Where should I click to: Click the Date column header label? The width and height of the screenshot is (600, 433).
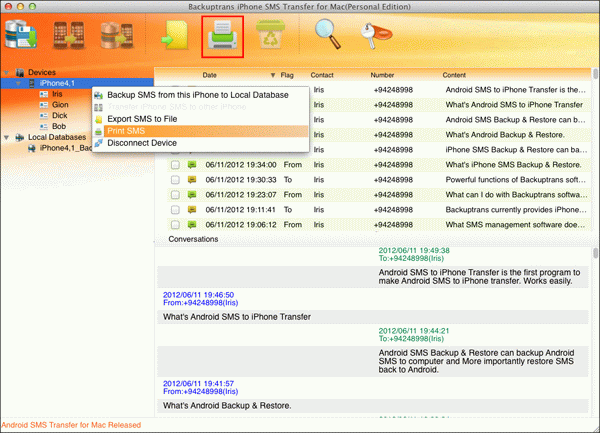click(x=209, y=75)
